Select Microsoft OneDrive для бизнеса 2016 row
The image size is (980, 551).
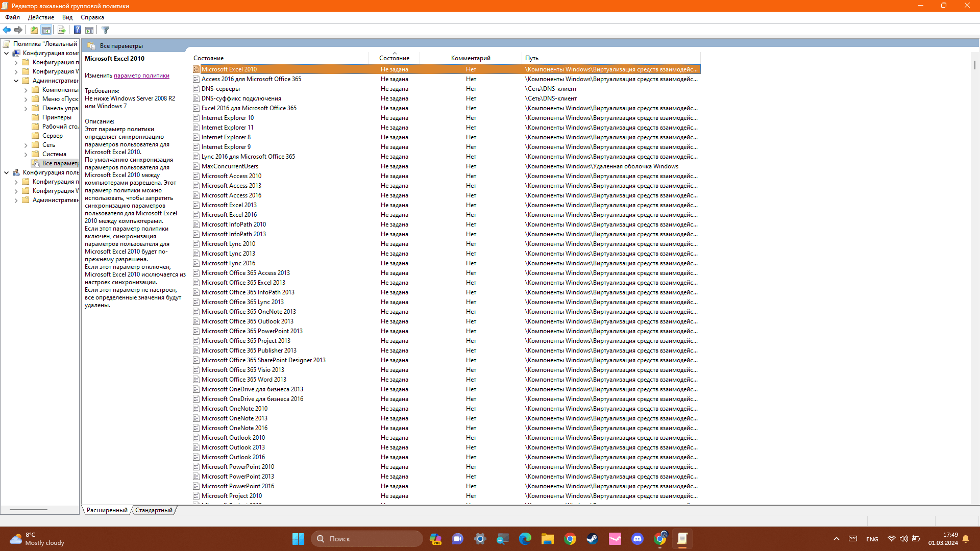[446, 399]
